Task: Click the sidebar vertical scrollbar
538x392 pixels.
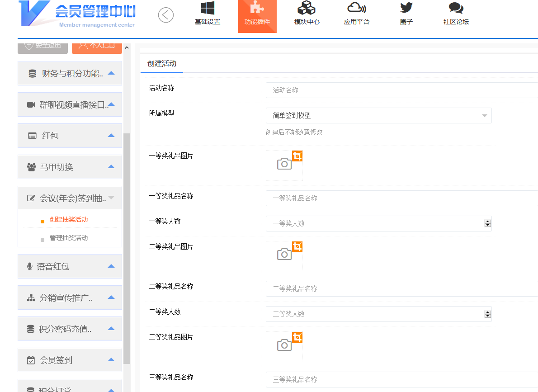Action: 127,249
